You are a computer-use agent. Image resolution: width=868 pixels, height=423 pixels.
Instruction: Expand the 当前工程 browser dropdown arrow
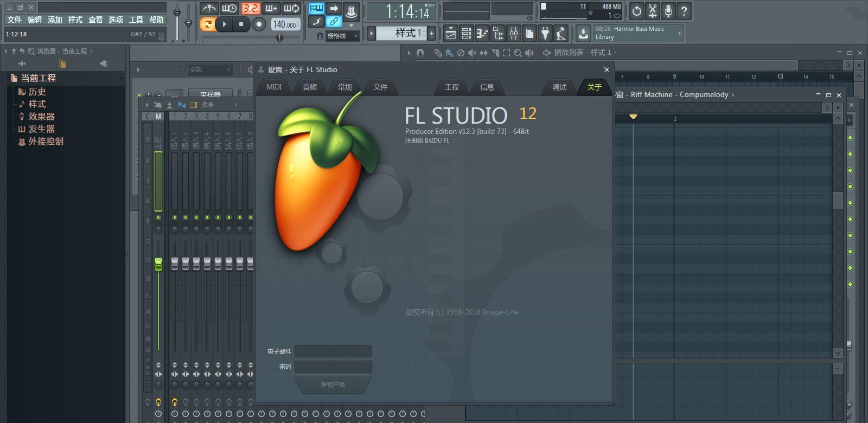pyautogui.click(x=122, y=78)
